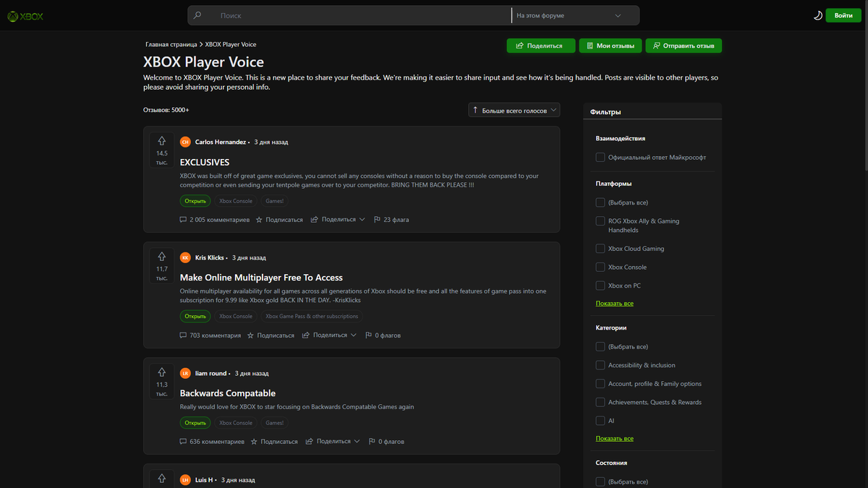Click the Поиск search field
868x488 pixels.
point(359,15)
